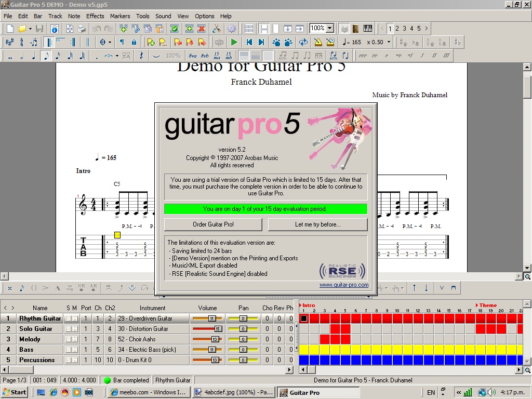Show the fretboard view icon
Screen dimensions: 532x399
[x=355, y=29]
